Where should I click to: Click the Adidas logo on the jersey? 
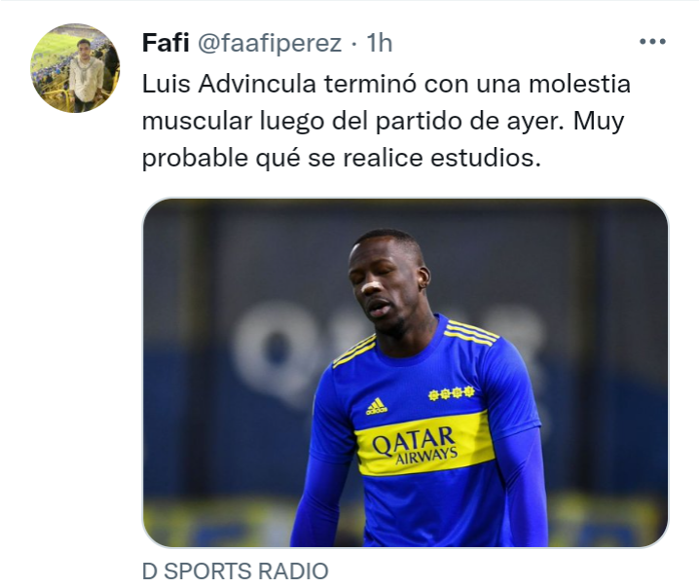pos(377,406)
